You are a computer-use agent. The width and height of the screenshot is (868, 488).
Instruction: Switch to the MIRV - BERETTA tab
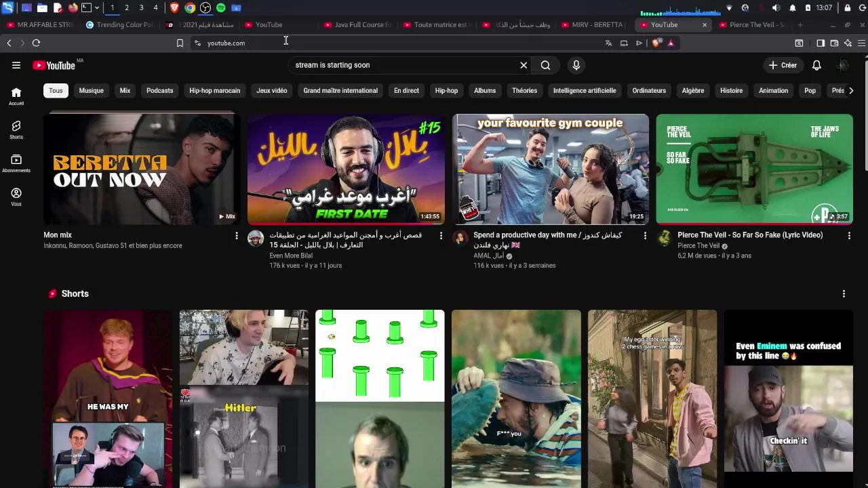594,24
